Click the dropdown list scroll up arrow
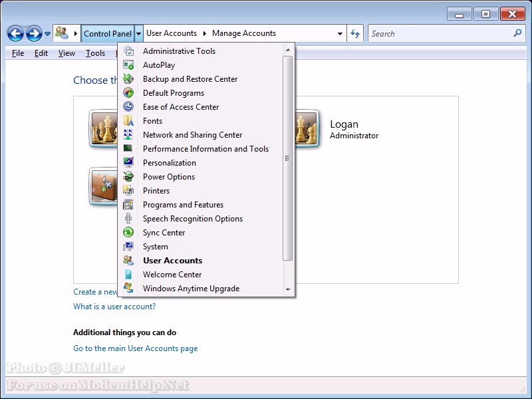The image size is (532, 399). coord(288,51)
